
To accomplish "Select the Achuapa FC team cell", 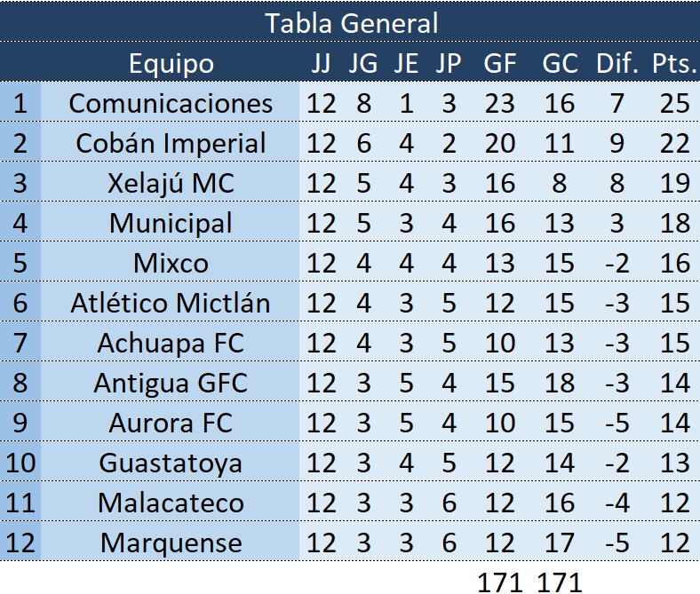I will (x=171, y=344).
